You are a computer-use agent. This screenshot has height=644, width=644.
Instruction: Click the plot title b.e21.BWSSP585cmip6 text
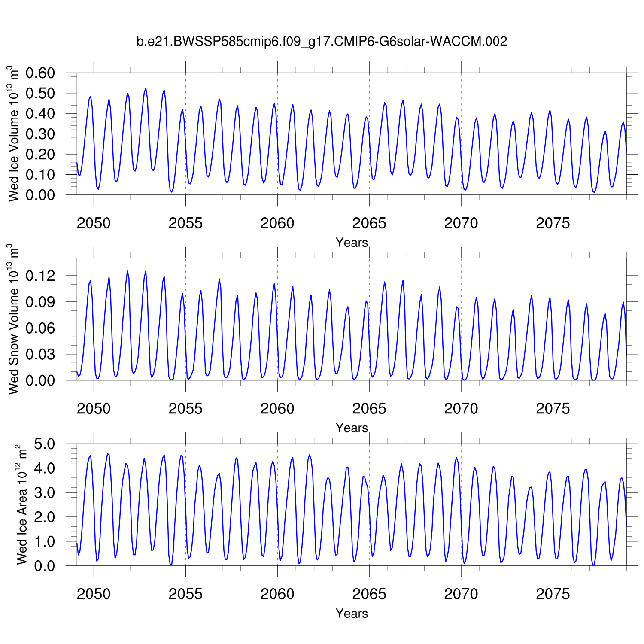322,42
